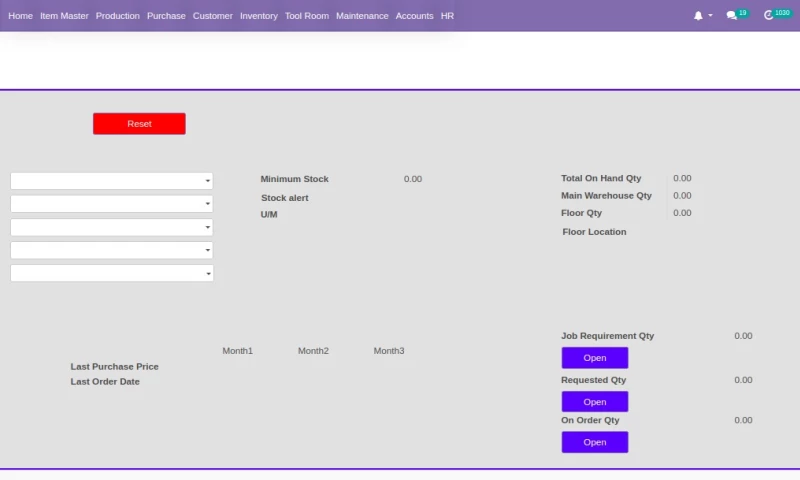
Task: Open the Item Master menu
Action: (64, 16)
